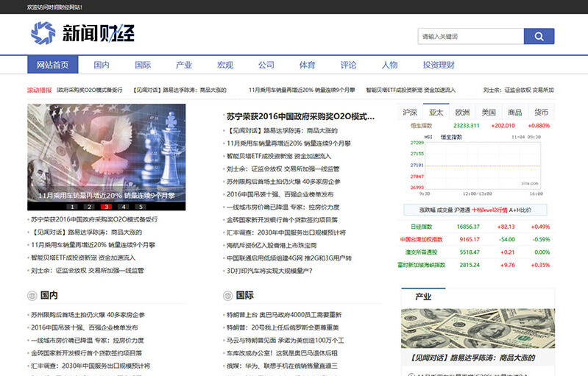Screen dimensions: 588x376
Task: Open the 中国台湾加权指数 index row
Action: tap(475, 240)
